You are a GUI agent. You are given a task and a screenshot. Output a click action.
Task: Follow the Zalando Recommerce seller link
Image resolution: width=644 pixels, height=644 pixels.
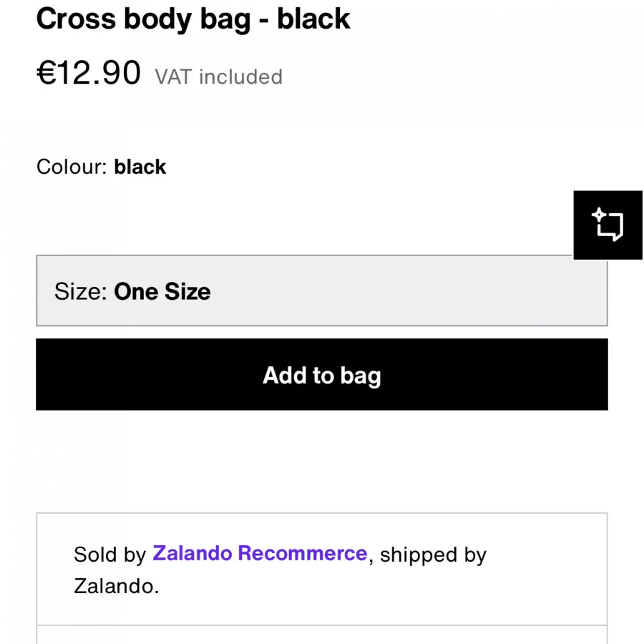pos(260,554)
